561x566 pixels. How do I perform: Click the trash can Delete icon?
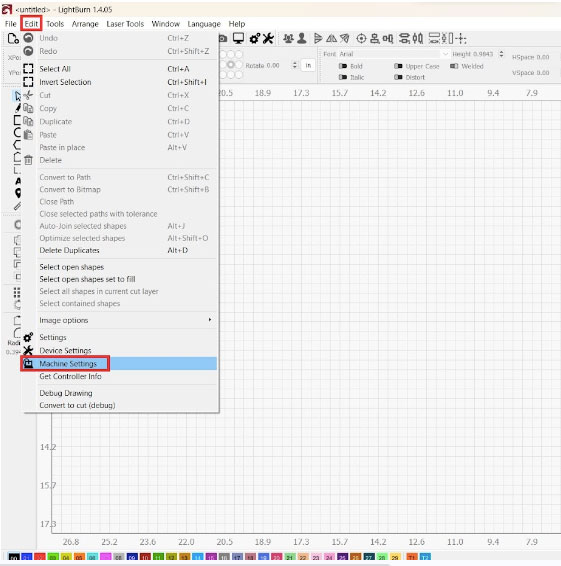[x=28, y=160]
